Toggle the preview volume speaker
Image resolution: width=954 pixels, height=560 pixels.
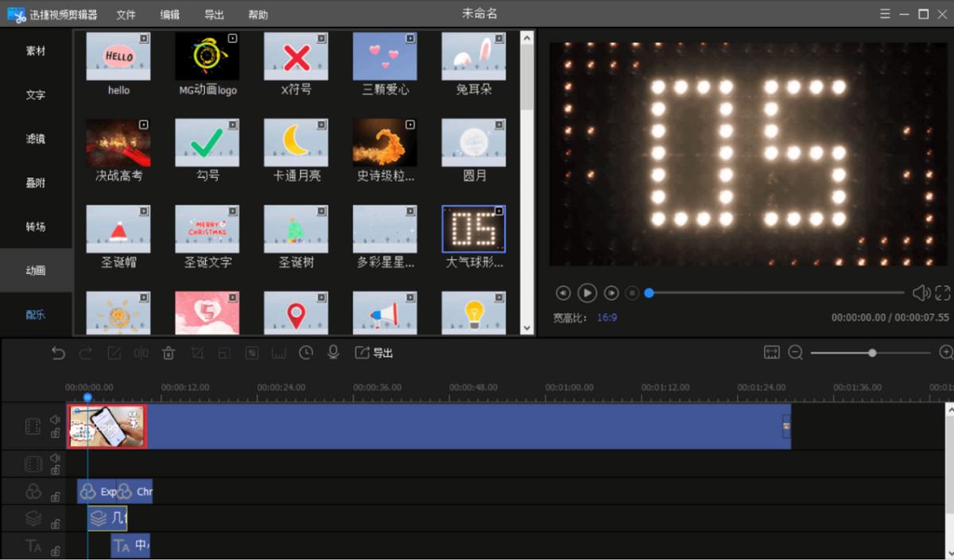click(x=921, y=293)
